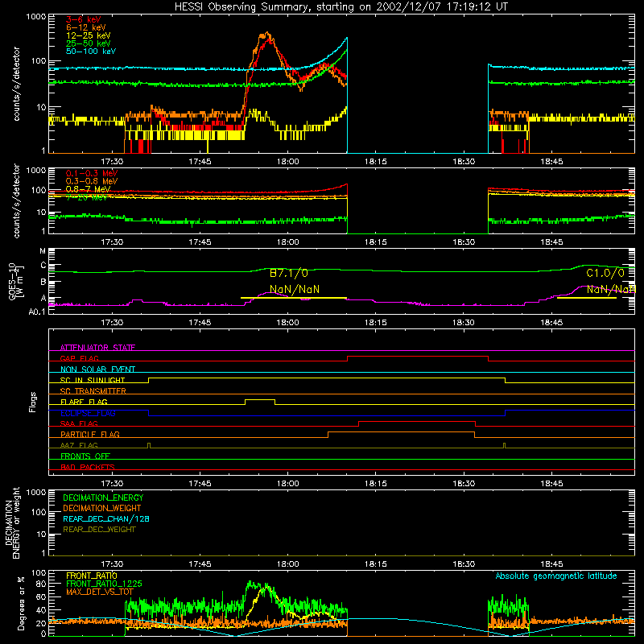Click the green FRONT_RATIO_1225 legend label
Image resolution: width=644 pixels, height=644 pixels.
pyautogui.click(x=104, y=584)
